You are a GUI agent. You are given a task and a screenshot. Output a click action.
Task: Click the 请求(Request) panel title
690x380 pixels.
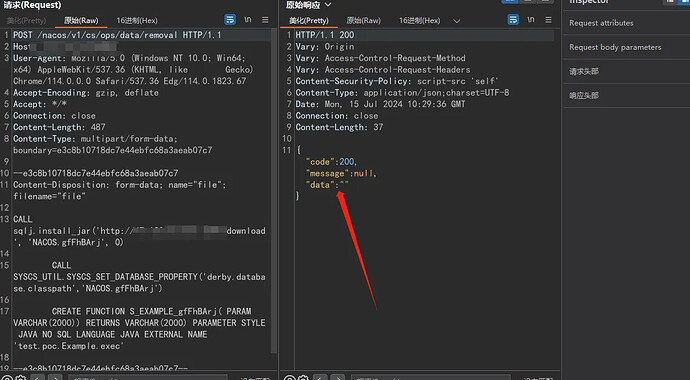click(x=32, y=5)
